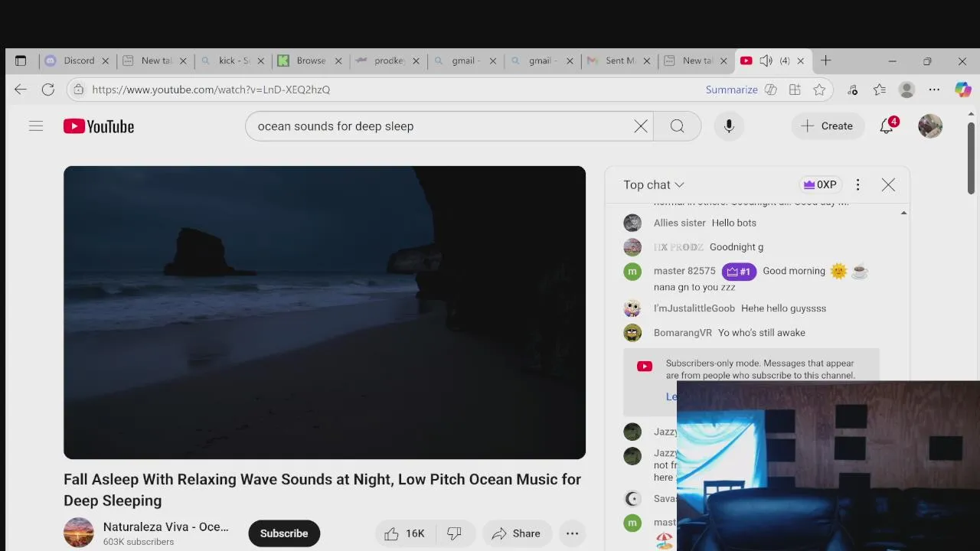Click the address bar URL
This screenshot has width=980, height=551.
211,90
